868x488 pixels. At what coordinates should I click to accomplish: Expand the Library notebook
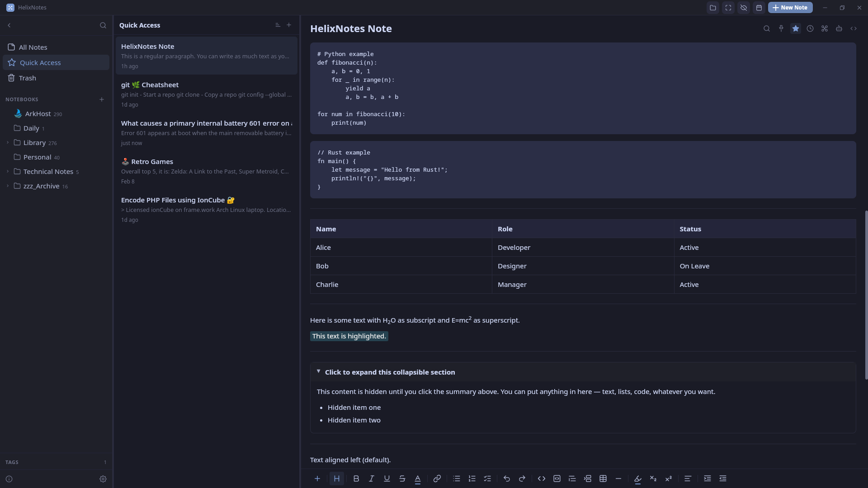click(x=8, y=143)
